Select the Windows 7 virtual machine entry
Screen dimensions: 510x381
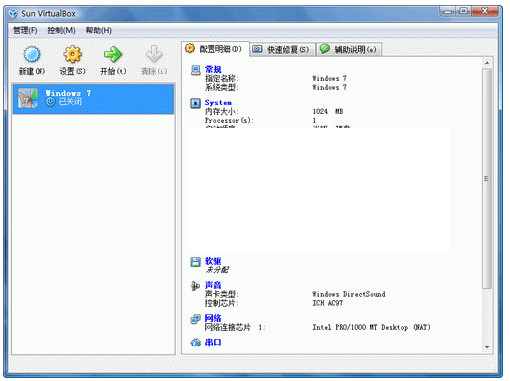(x=93, y=99)
